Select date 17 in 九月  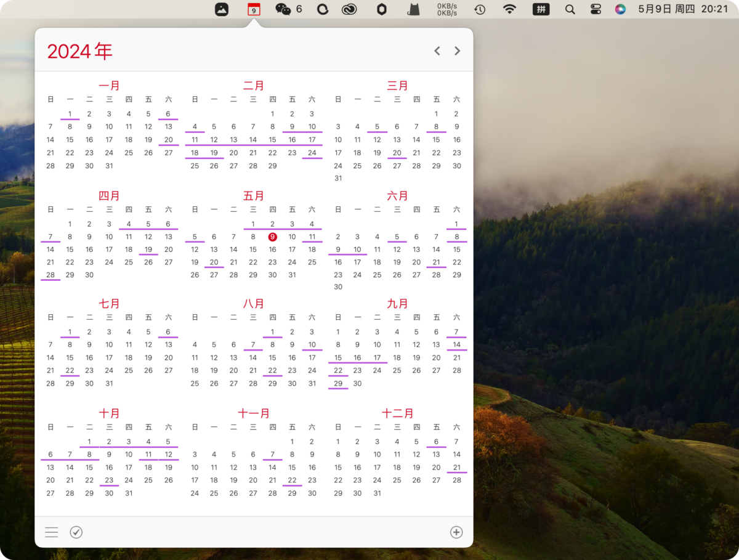(377, 358)
